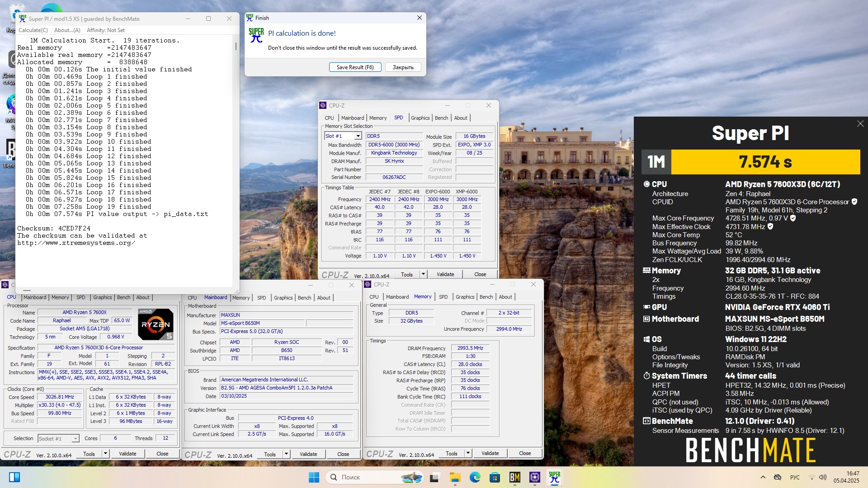868x488 pixels.
Task: Open Microsoft Store from the taskbar
Action: (x=495, y=477)
